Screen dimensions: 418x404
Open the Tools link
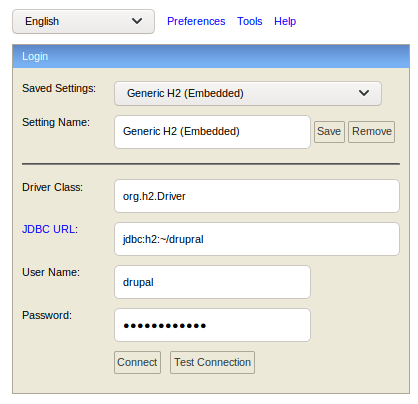pyautogui.click(x=250, y=21)
